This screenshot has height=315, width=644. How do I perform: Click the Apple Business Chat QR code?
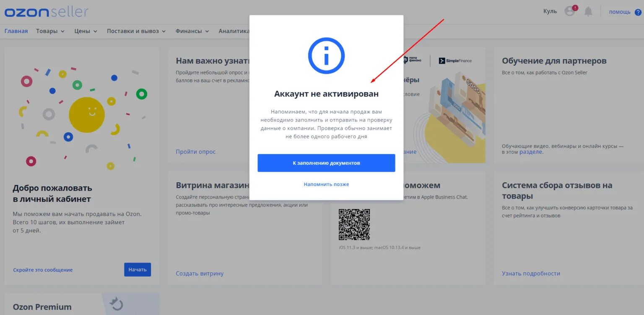pos(354,225)
